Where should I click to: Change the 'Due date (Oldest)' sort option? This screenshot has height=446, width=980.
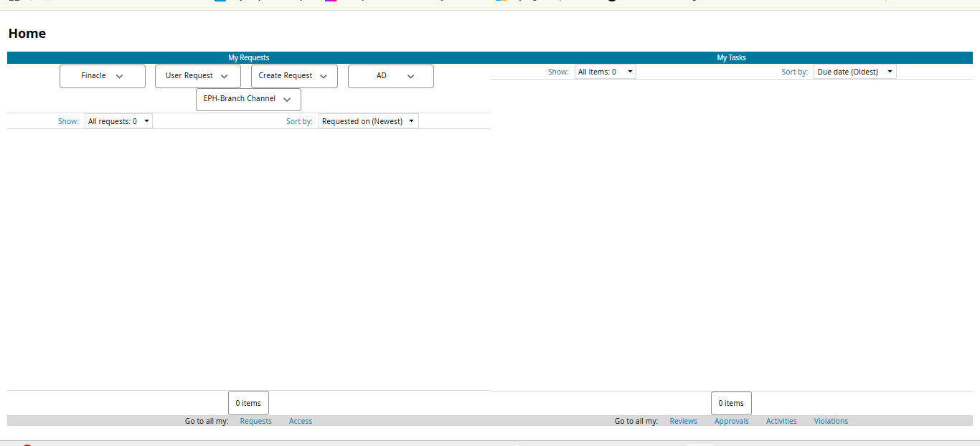[x=854, y=72]
